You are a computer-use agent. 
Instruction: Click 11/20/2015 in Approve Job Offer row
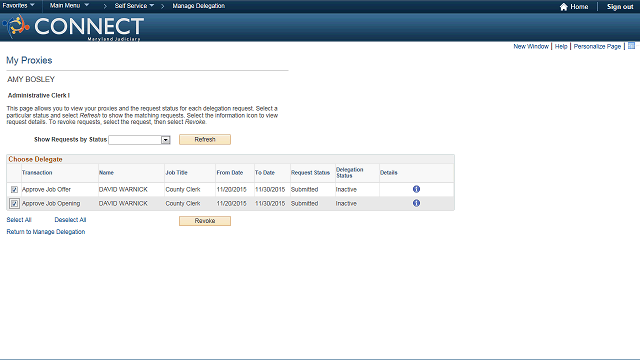231,189
